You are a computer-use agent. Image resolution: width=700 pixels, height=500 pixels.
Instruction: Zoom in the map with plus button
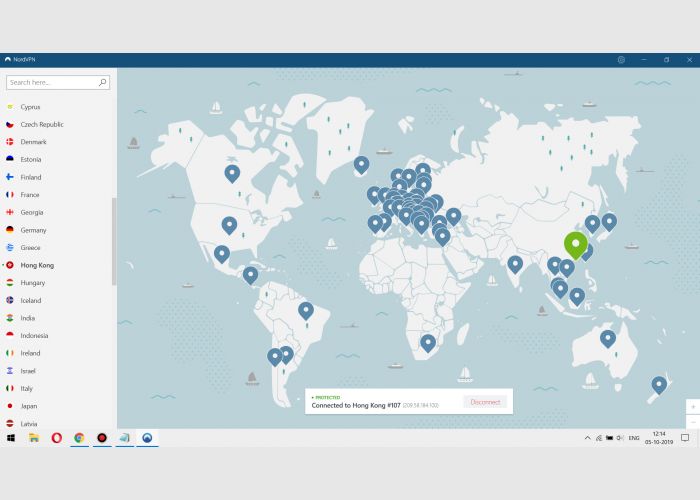pos(693,407)
